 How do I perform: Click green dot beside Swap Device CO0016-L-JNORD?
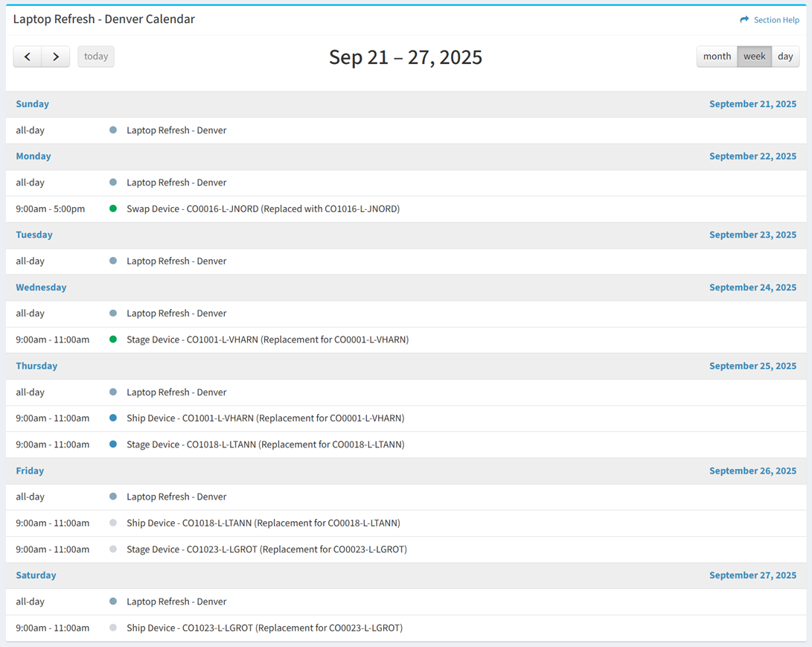pyautogui.click(x=113, y=209)
